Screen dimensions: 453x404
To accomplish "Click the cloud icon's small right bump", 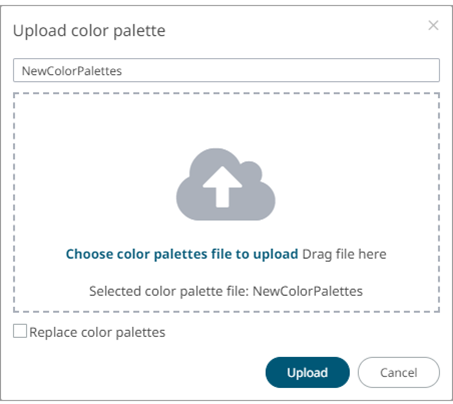I will (x=251, y=169).
